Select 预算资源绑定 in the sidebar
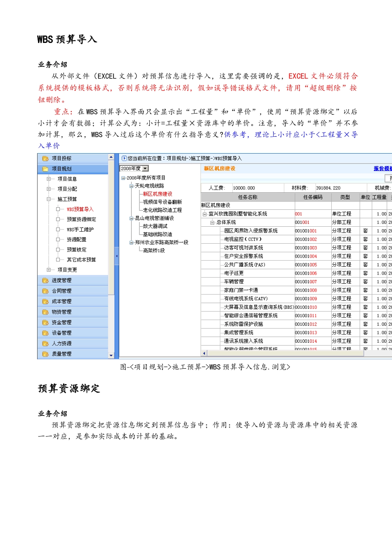This screenshot has width=392, height=555. [81, 219]
